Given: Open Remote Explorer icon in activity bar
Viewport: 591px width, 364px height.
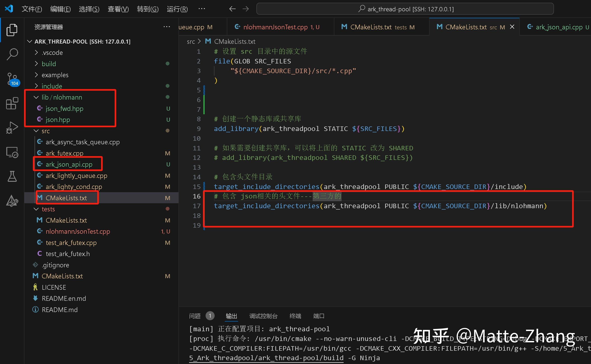Looking at the screenshot, I should (12, 152).
